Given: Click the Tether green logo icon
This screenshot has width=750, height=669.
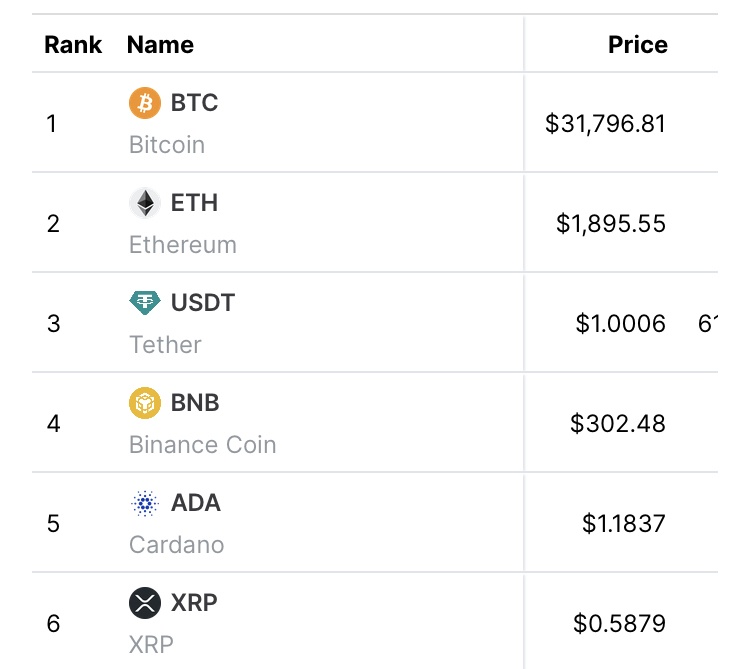Looking at the screenshot, I should tap(145, 302).
